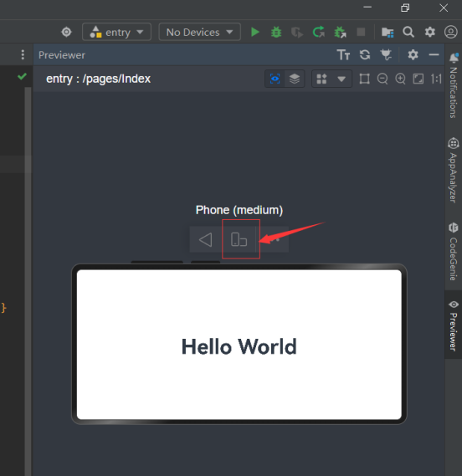
Task: Reset preview to 1:1 scale
Action: click(436, 79)
